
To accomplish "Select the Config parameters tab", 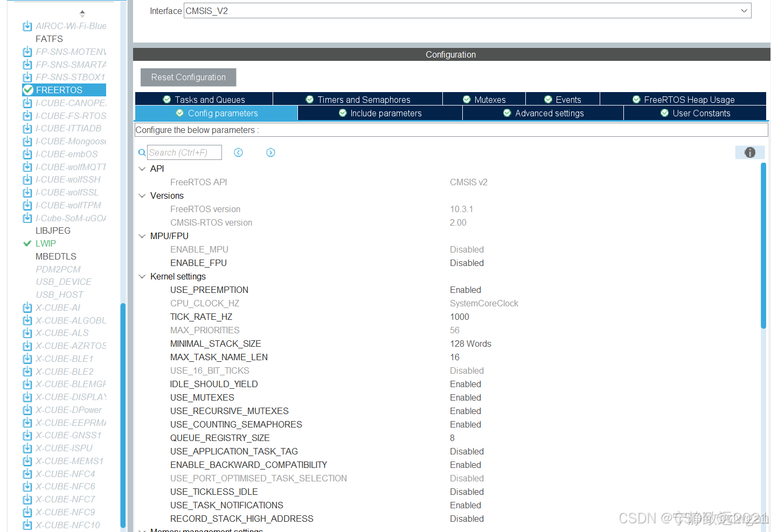I will (x=216, y=113).
